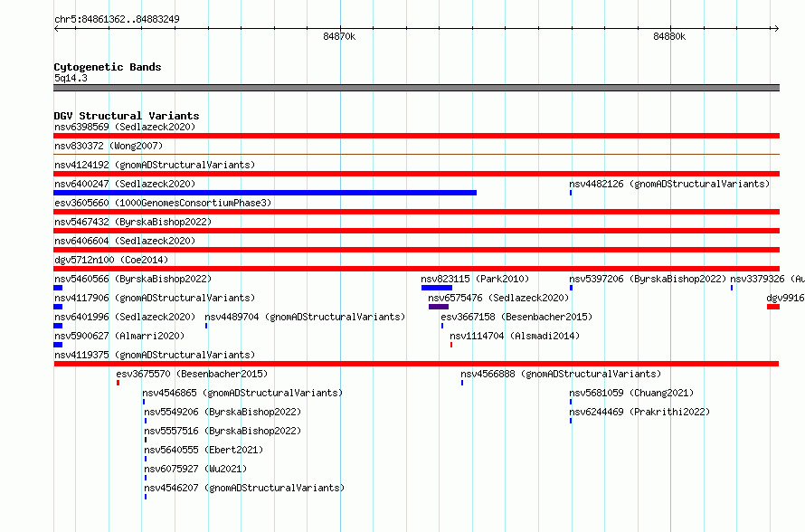Select the nsv4117906 (gnomADStructuralVariants) label
The width and height of the screenshot is (805, 532).
pos(155,298)
